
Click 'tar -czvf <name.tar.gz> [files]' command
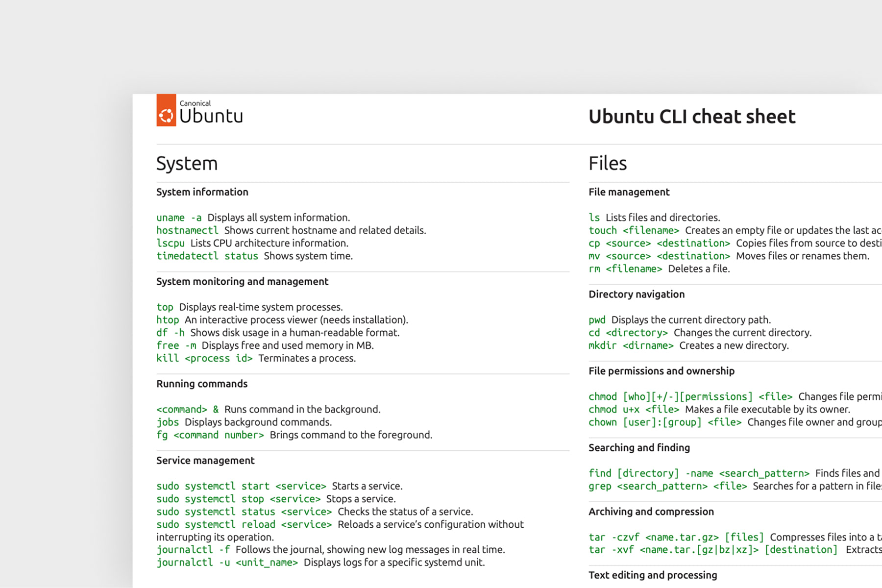[x=676, y=537]
